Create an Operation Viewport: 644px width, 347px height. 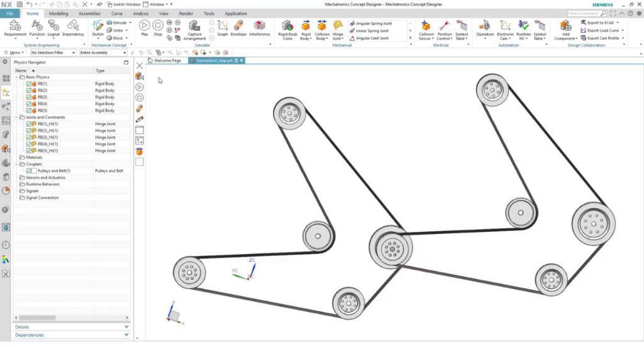pyautogui.click(x=485, y=29)
